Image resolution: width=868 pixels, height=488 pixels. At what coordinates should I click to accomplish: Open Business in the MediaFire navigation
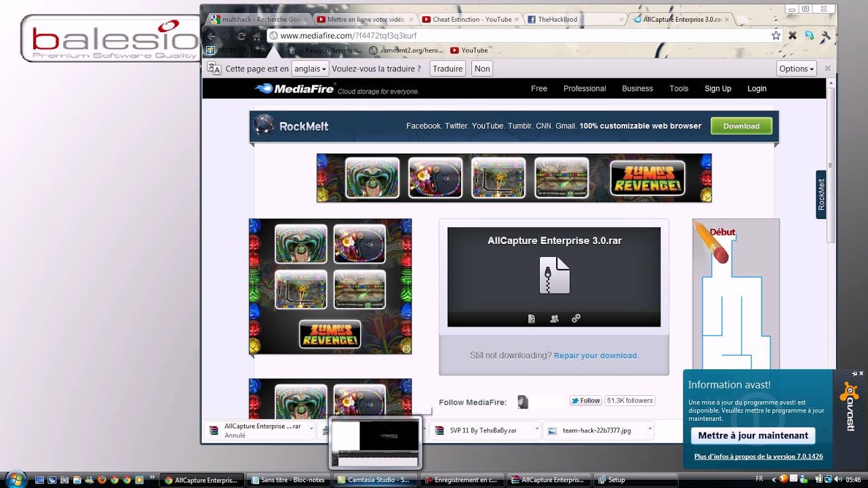pos(637,89)
